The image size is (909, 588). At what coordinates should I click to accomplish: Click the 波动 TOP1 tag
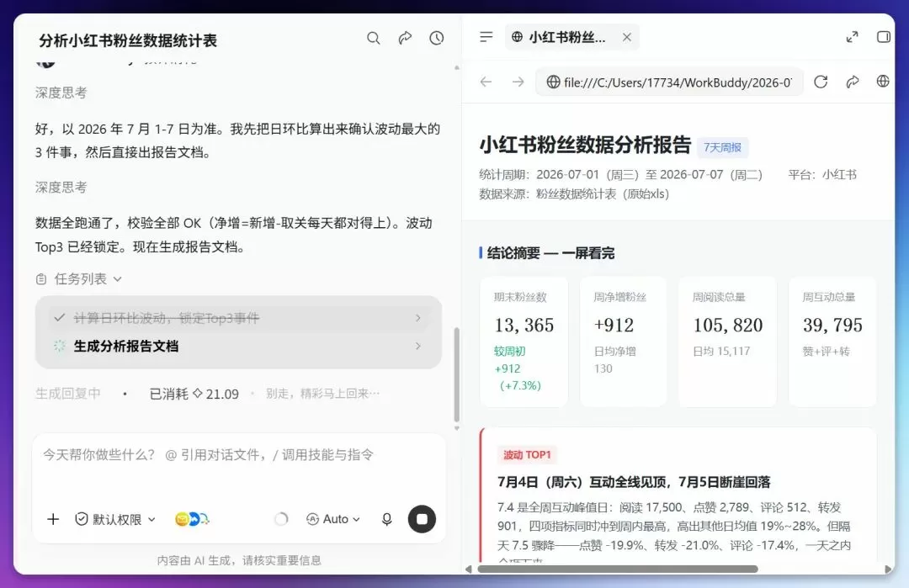pyautogui.click(x=527, y=455)
